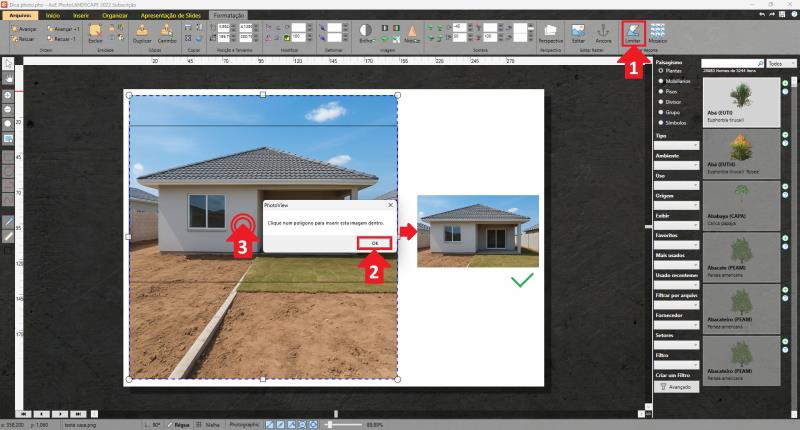Select the Plantas radio option
The height and width of the screenshot is (430, 800).
coord(660,70)
